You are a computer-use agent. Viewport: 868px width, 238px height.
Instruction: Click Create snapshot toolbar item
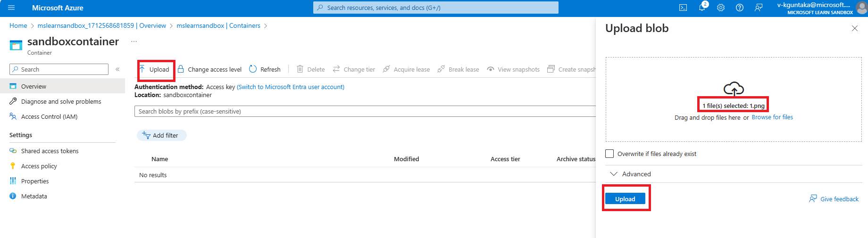pyautogui.click(x=571, y=70)
